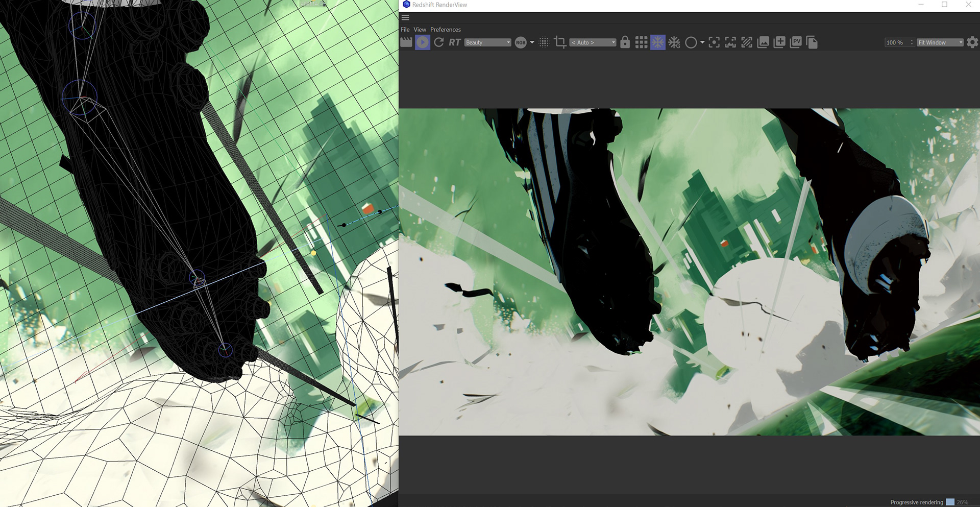Click the 100 % zoom field

(x=896, y=42)
